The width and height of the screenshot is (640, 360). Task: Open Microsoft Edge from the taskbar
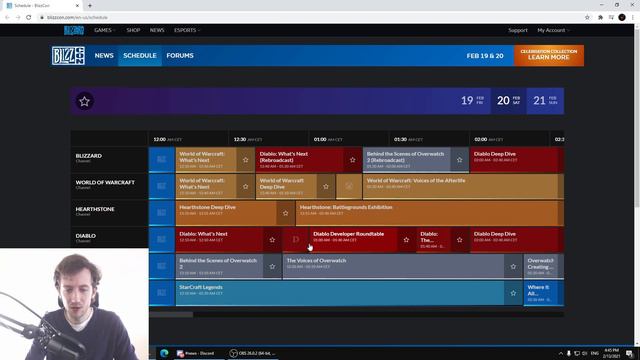pos(164,353)
